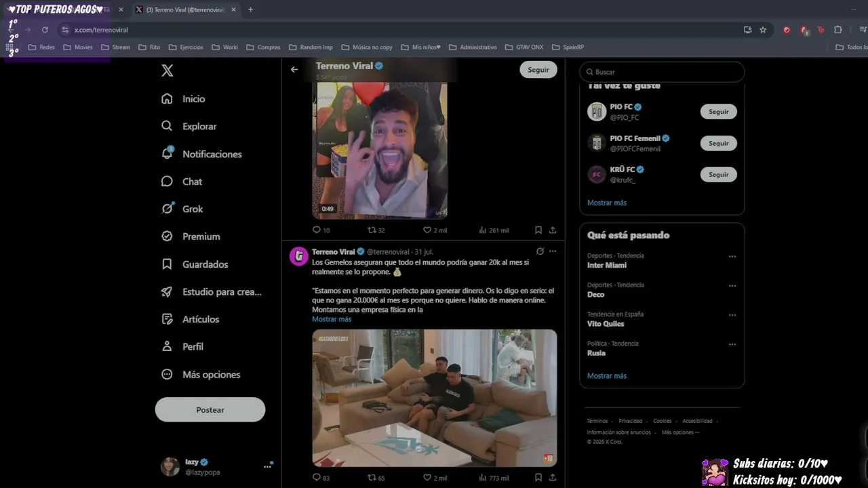Viewport: 868px width, 488px height.
Task: Open the PIO FC profile name
Action: pyautogui.click(x=621, y=107)
